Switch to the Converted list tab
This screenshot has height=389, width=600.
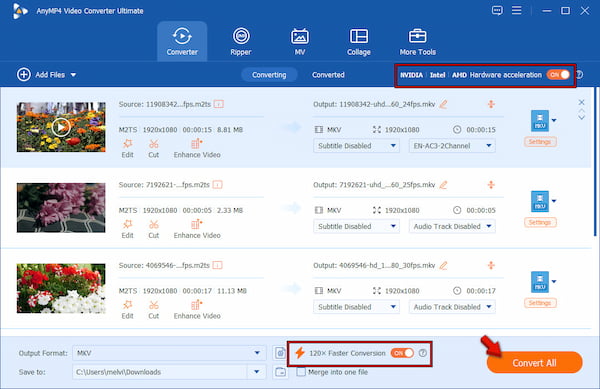[x=328, y=75]
